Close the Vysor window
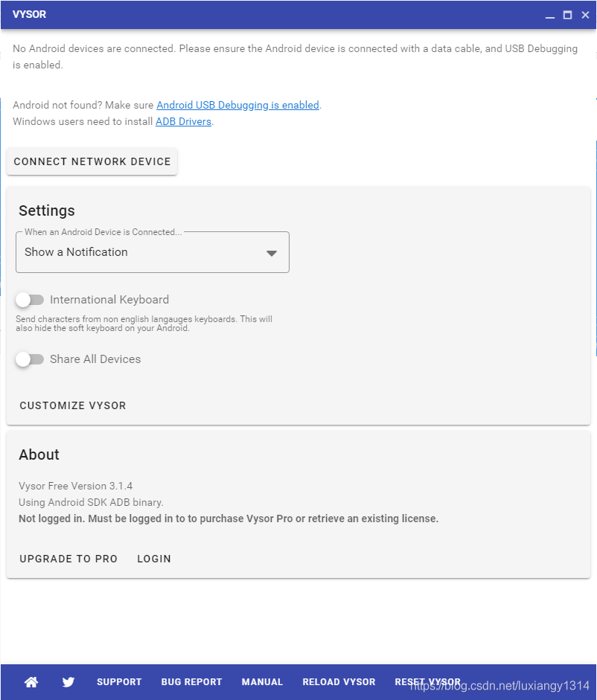597x700 pixels. pyautogui.click(x=585, y=15)
